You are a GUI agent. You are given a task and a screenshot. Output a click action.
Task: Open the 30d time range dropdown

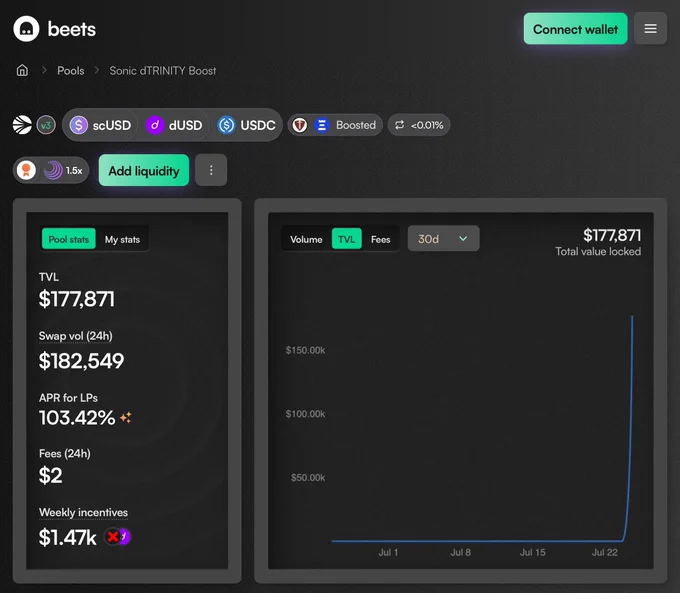(444, 239)
